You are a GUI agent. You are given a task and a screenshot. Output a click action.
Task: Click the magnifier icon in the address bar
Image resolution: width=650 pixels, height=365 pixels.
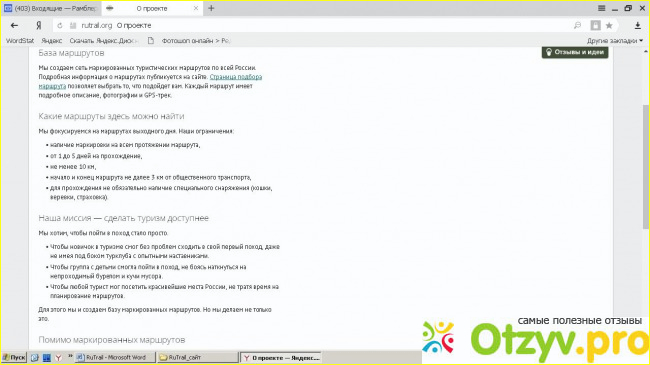coord(577,26)
